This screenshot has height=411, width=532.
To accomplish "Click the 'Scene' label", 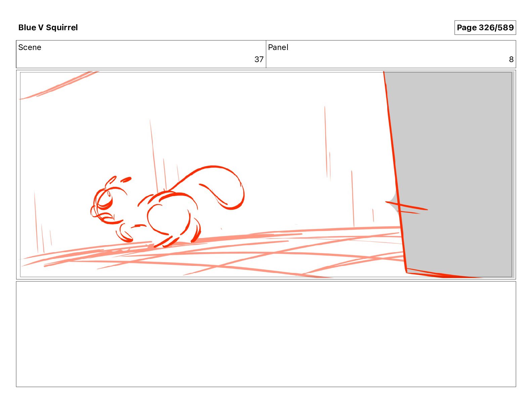I will click(30, 47).
